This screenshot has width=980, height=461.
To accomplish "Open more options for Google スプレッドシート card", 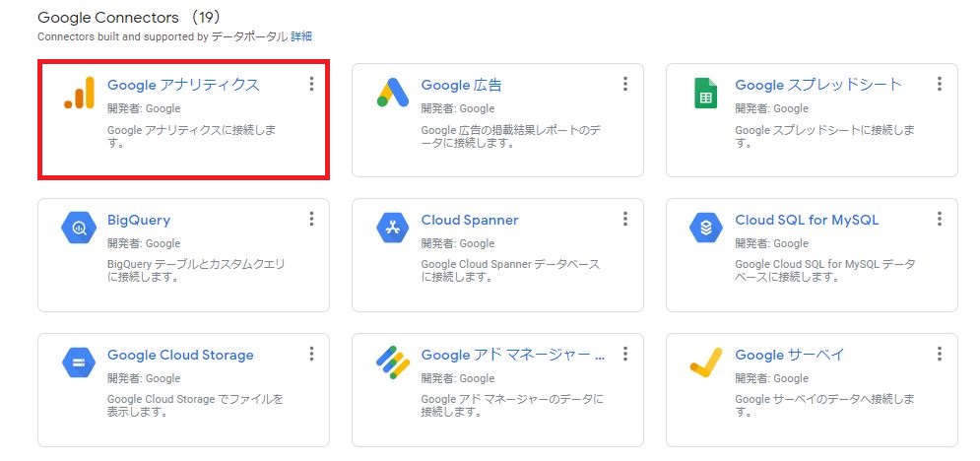I will pos(939,84).
